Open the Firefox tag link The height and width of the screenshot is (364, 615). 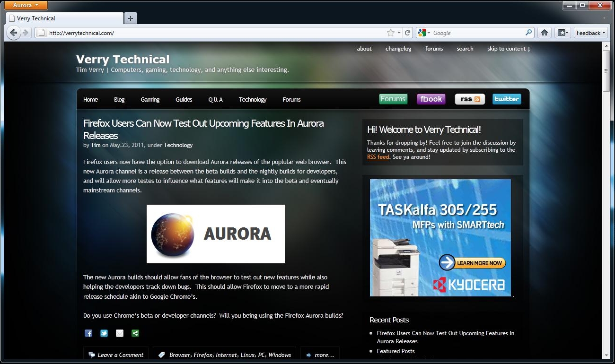pos(203,355)
